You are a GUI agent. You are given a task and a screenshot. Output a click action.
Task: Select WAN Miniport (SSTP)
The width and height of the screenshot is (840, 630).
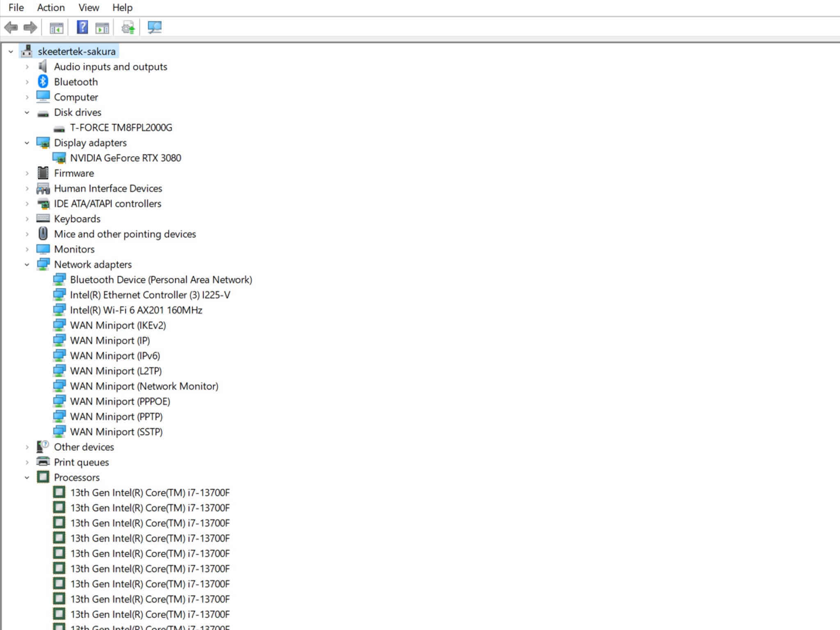[x=116, y=431]
